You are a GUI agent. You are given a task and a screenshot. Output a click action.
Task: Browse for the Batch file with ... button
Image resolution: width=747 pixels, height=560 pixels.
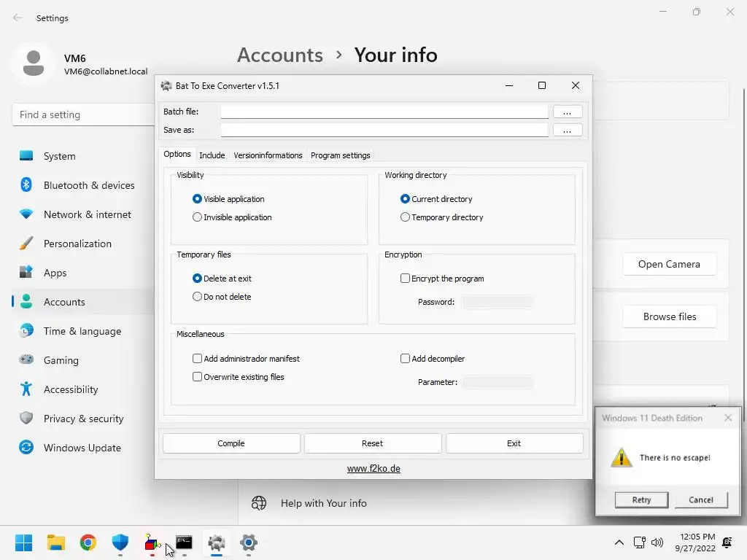pos(568,112)
